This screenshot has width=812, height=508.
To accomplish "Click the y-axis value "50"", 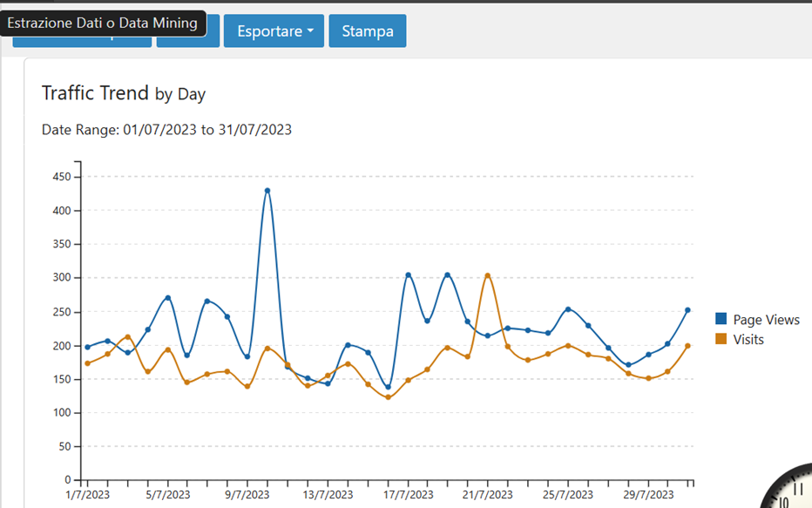I will tap(64, 446).
